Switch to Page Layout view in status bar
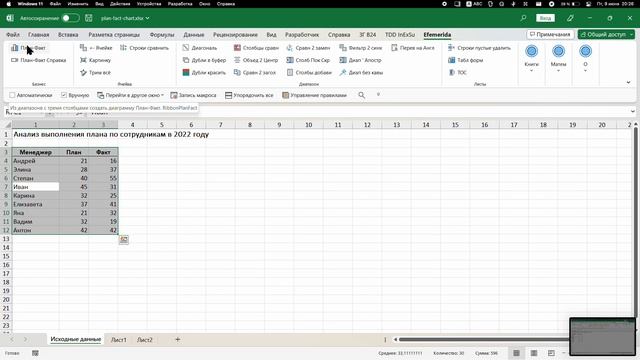 tap(534, 353)
